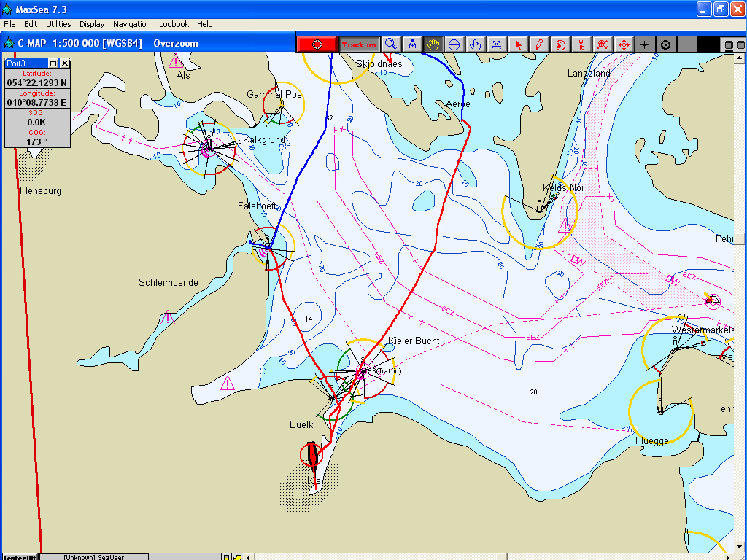
Task: Click the plus sign toolbar icon
Action: 644,44
